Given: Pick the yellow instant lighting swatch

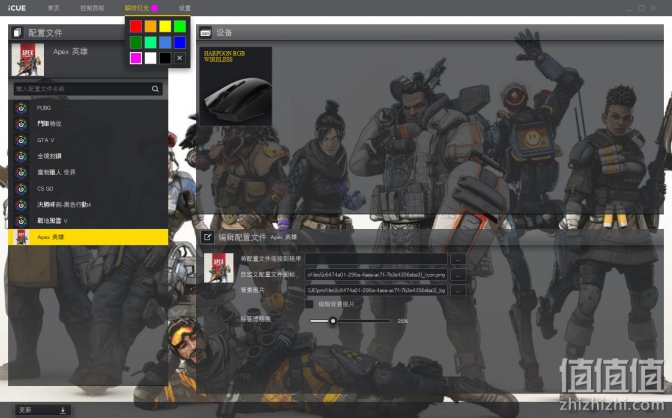Looking at the screenshot, I should (165, 27).
